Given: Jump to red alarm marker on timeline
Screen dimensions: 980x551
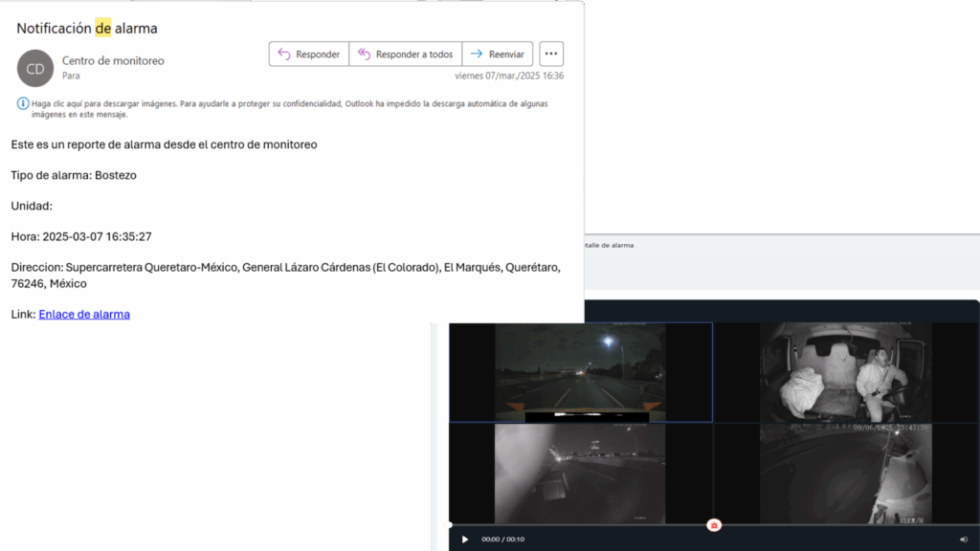Looking at the screenshot, I should [713, 525].
